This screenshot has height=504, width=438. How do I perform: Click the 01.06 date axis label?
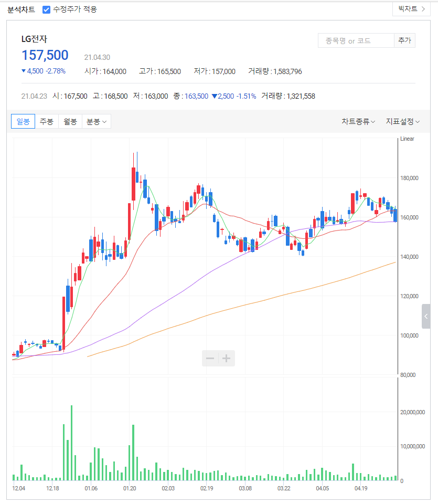point(91,488)
